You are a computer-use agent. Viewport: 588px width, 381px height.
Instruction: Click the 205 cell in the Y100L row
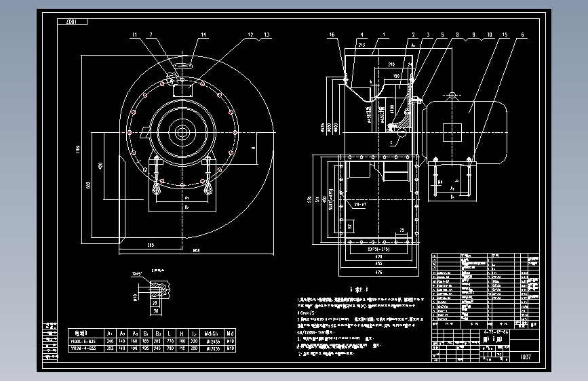click(157, 342)
